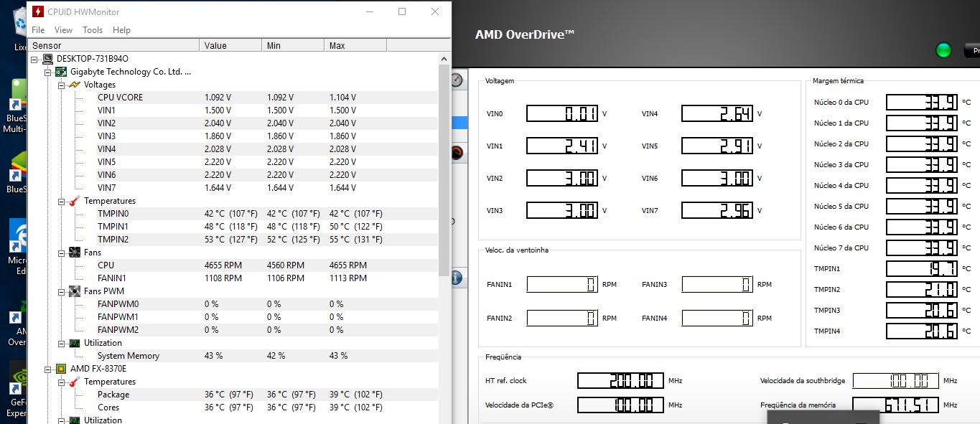Click the Fans node fan icon

pyautogui.click(x=75, y=253)
